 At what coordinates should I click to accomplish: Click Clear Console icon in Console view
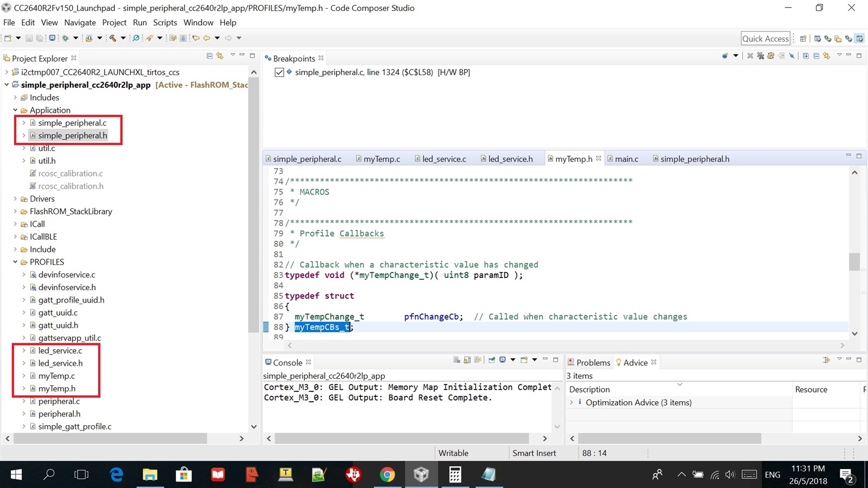tap(457, 360)
